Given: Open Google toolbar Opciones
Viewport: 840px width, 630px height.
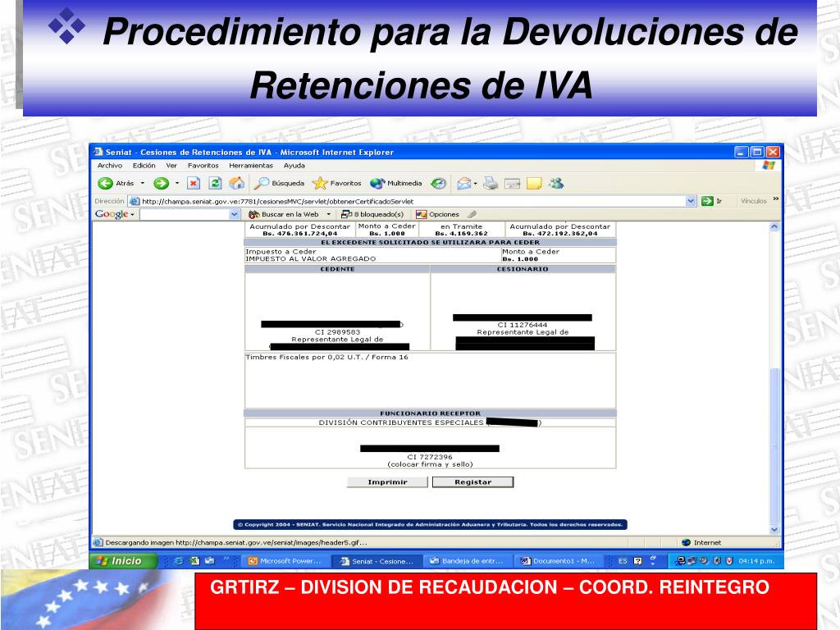Looking at the screenshot, I should point(438,214).
